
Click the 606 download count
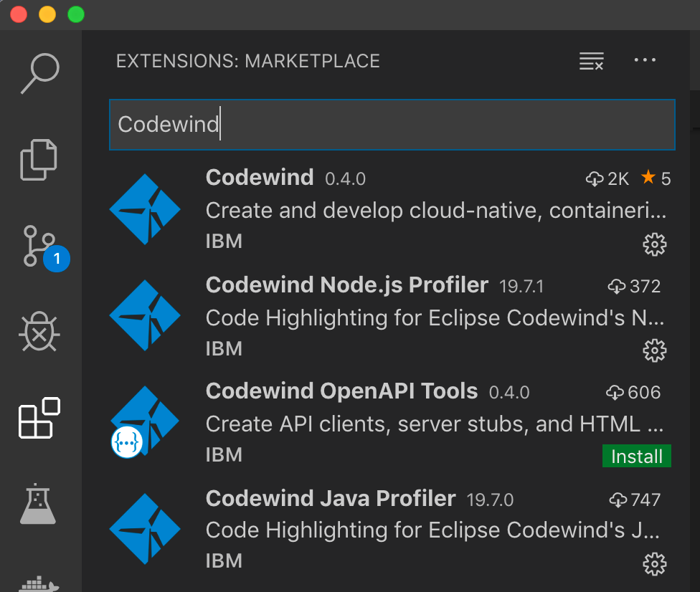tap(633, 393)
